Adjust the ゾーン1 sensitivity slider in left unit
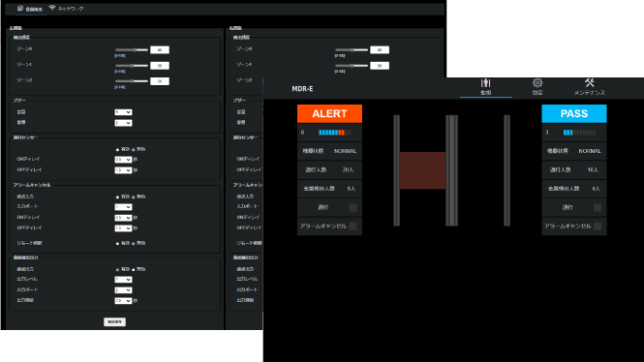Viewport: 644px width, 362px height. [x=132, y=65]
